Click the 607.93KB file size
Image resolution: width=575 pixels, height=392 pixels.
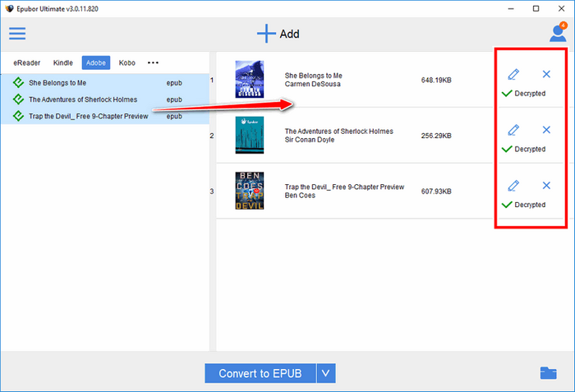[x=436, y=191]
